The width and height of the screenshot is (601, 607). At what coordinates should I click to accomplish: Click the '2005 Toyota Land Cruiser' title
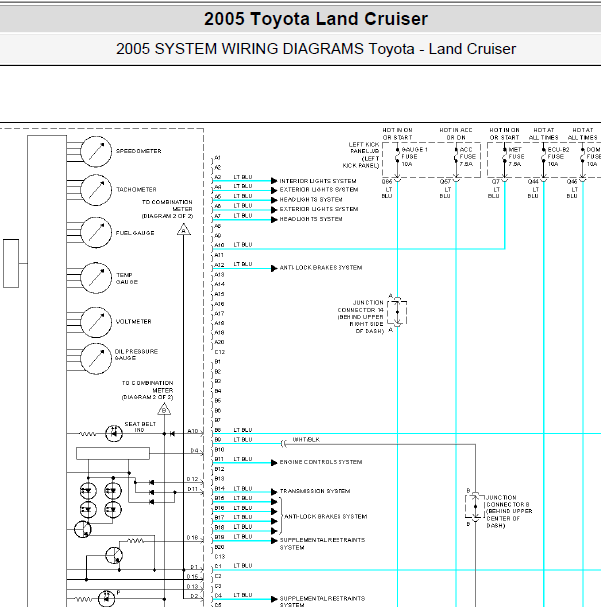tap(316, 19)
